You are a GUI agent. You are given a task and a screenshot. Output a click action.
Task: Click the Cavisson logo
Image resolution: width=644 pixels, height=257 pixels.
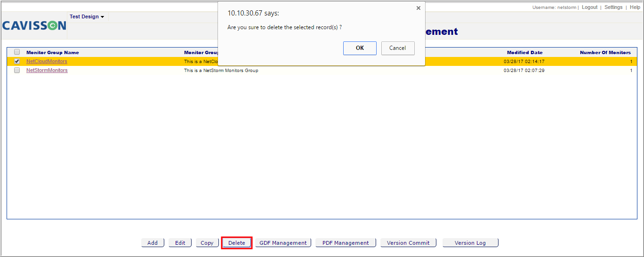[x=34, y=25]
